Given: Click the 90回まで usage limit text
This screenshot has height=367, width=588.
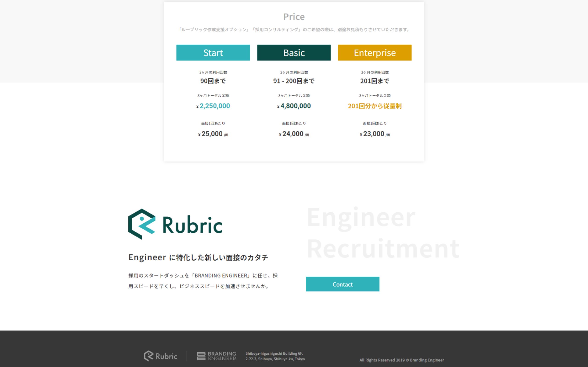Looking at the screenshot, I should coord(213,81).
